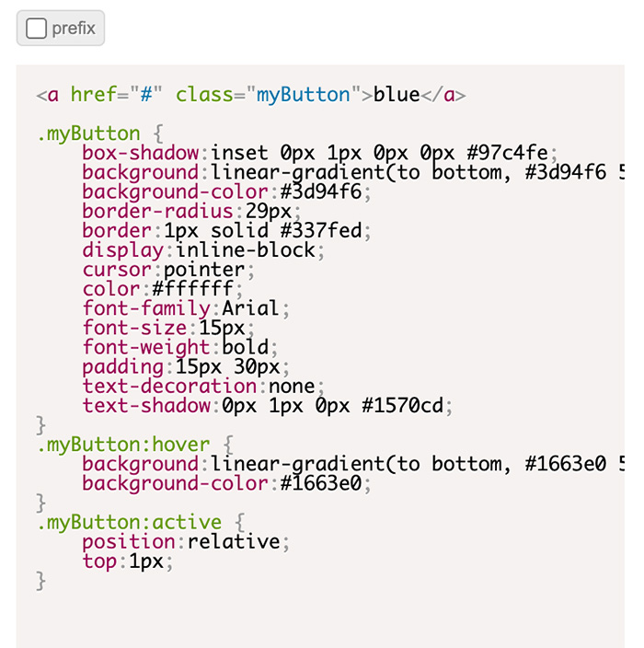Click the text-shadow #1570cd line
Image resolution: width=644 pixels, height=648 pixels.
(268, 405)
